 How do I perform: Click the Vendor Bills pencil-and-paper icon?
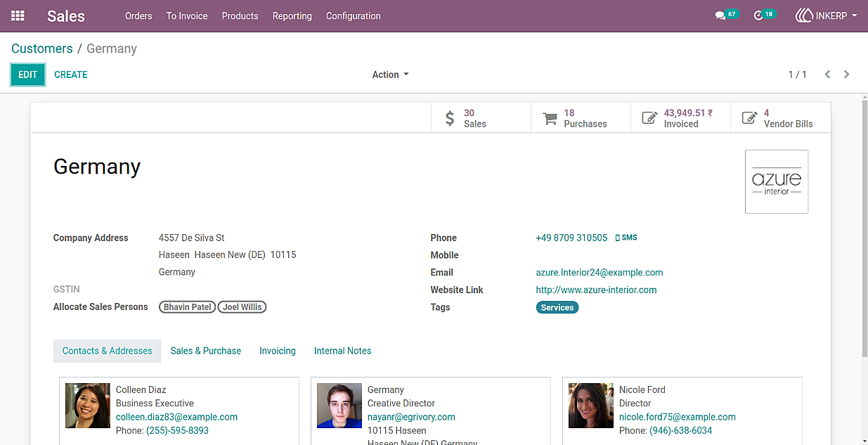click(x=750, y=118)
